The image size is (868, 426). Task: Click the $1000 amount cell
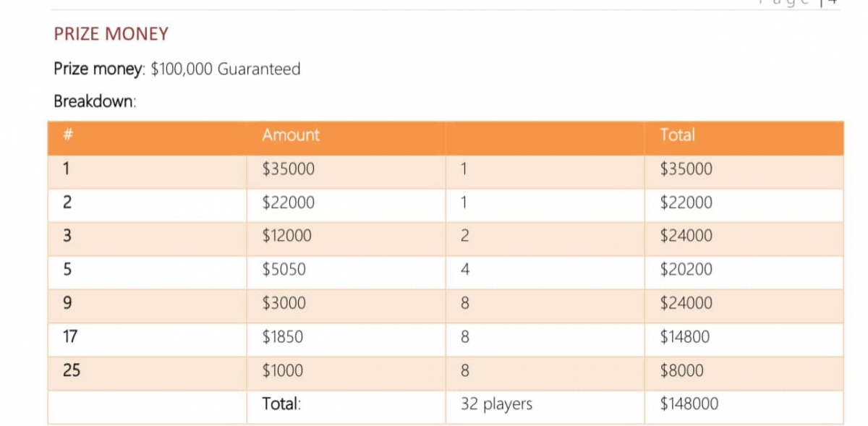(x=283, y=371)
